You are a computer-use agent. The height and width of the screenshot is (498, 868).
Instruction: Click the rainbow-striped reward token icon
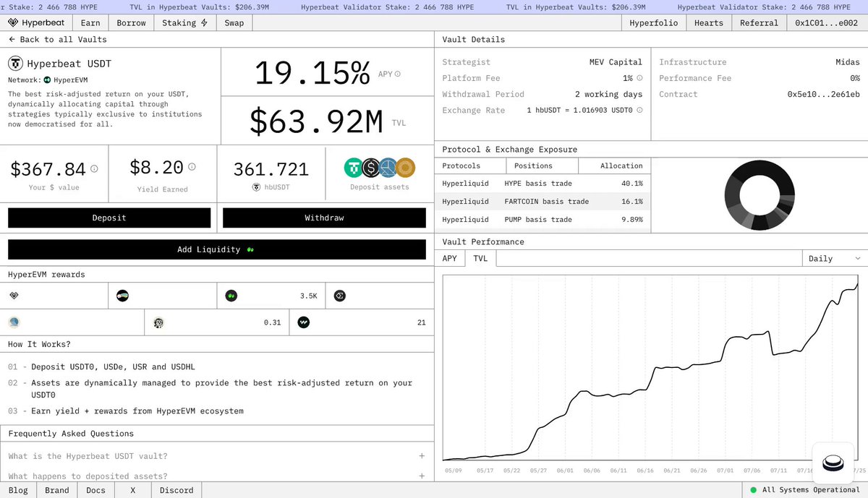coord(122,296)
